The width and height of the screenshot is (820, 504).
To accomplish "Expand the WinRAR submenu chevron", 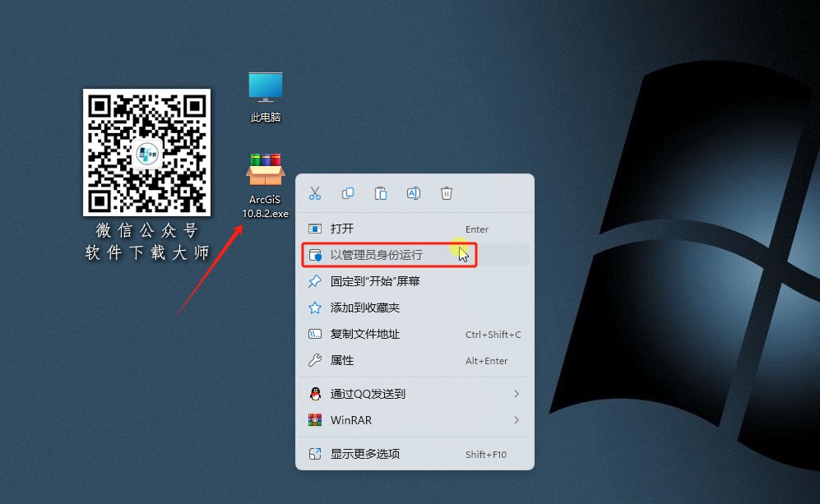I will click(517, 420).
